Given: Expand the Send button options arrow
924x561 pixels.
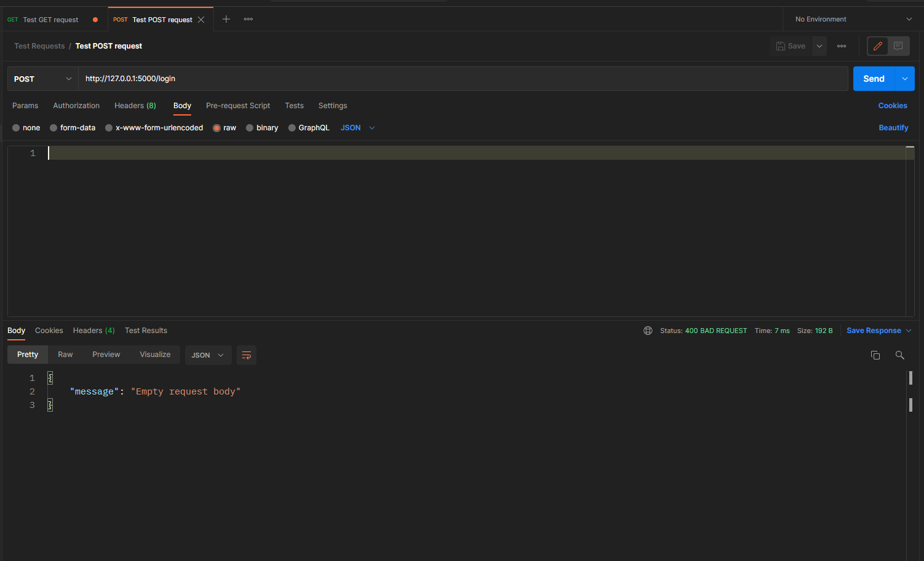Looking at the screenshot, I should [905, 79].
